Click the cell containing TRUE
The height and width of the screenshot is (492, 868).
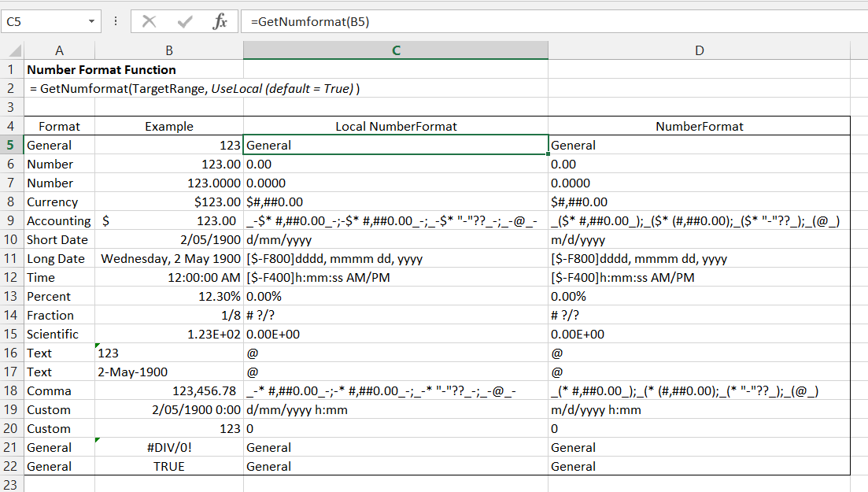[168, 466]
